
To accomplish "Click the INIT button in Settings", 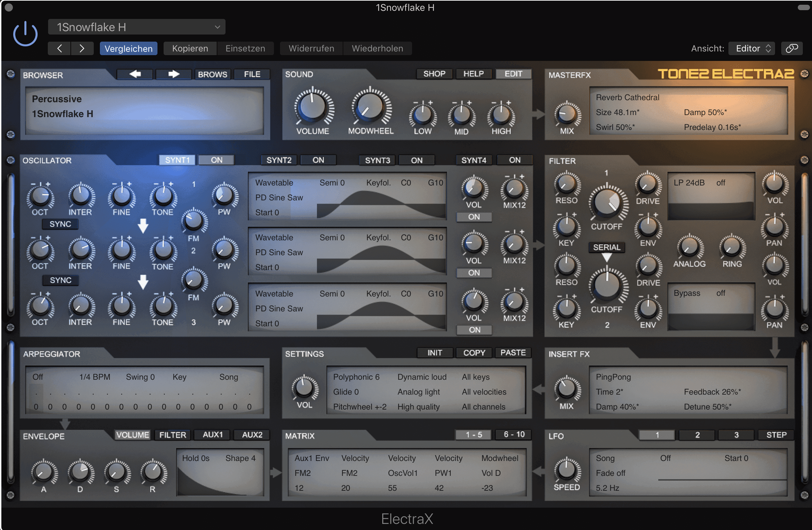I will tap(435, 353).
